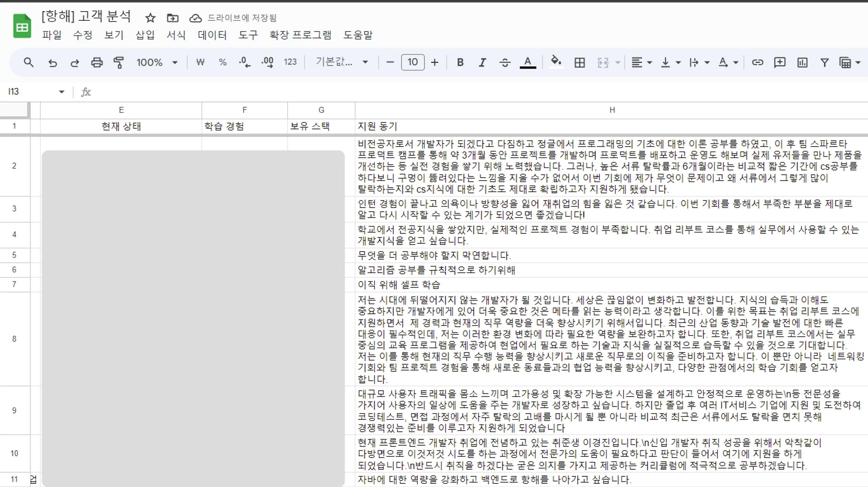Rename the document title 고객 분석
Image resolution: width=868 pixels, height=487 pixels.
click(86, 16)
